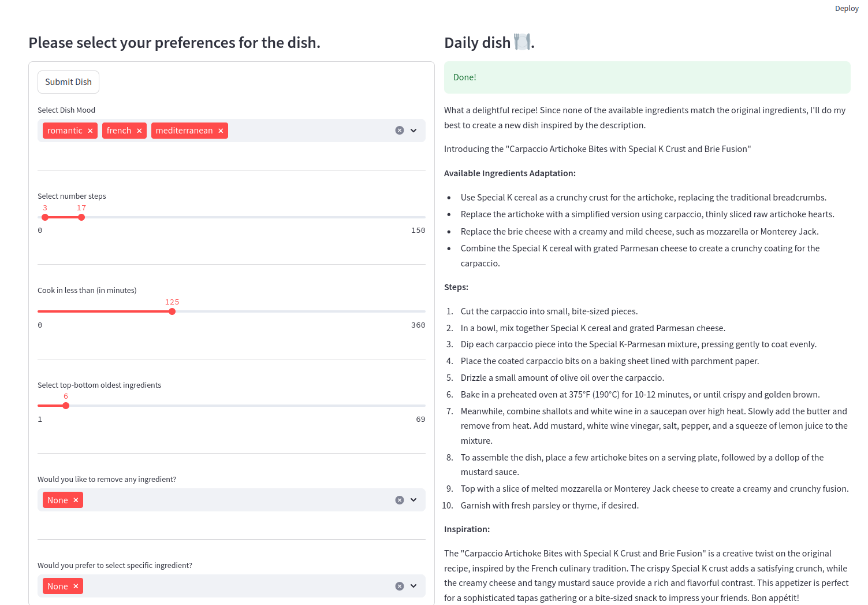Remove "None" from the ingredient removal field

(76, 500)
